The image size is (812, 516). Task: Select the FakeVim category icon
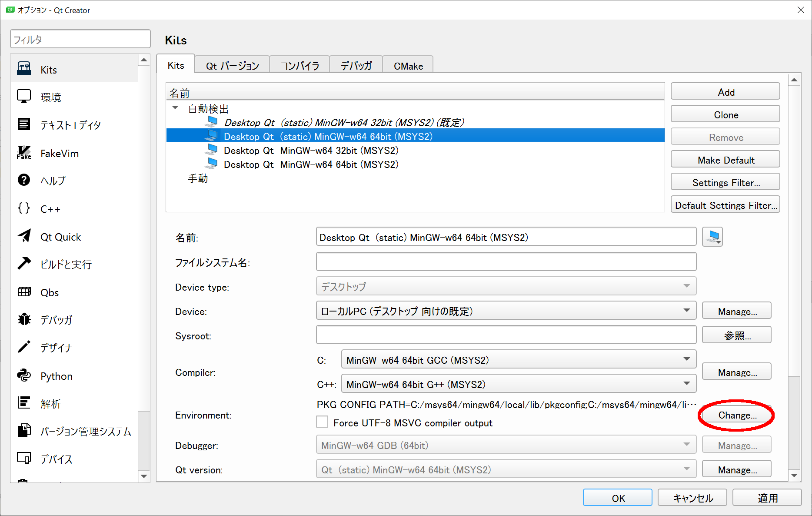click(x=24, y=152)
